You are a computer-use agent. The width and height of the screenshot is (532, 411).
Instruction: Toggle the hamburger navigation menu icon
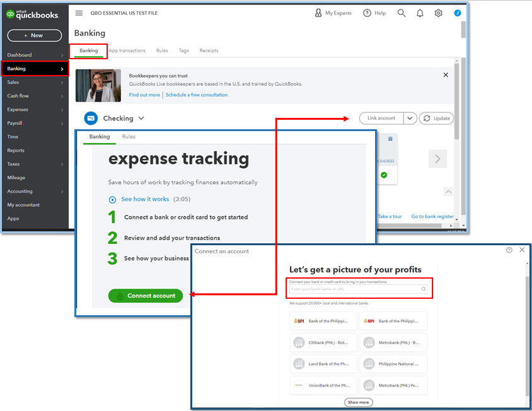(x=79, y=13)
